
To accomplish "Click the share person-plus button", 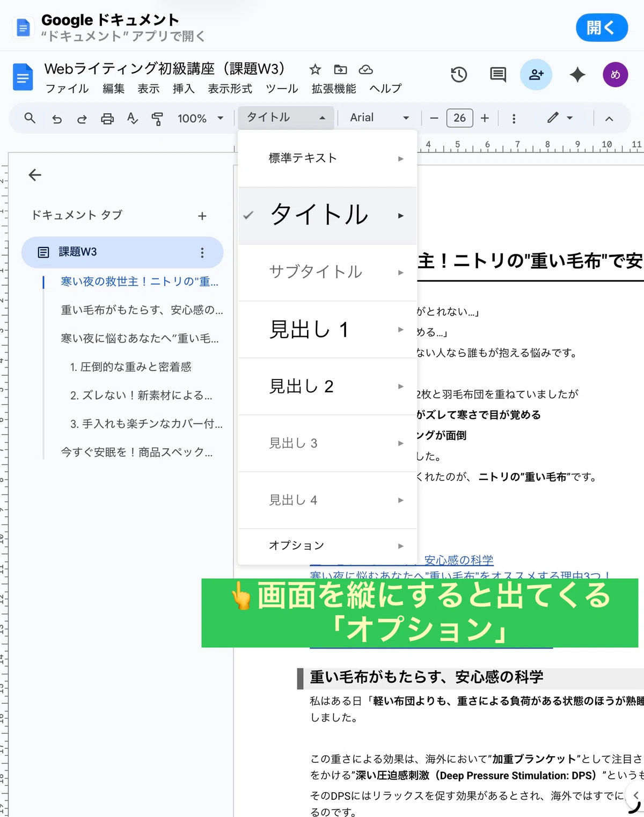I will (536, 75).
